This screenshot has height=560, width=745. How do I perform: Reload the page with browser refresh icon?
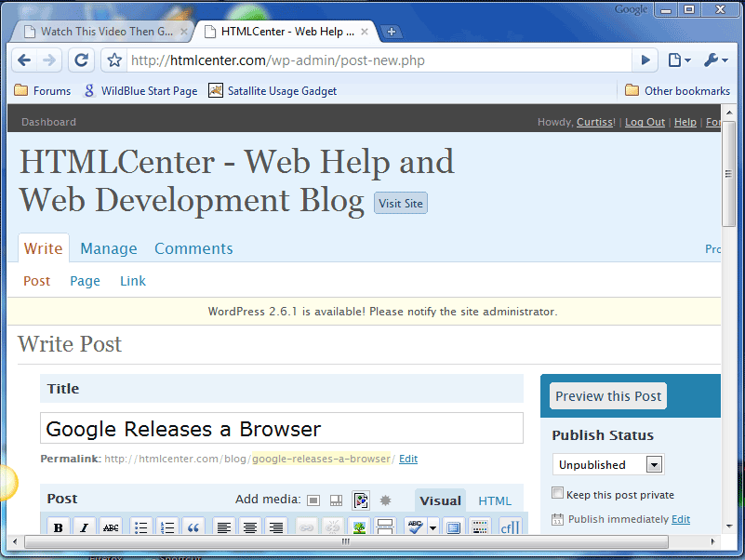coord(82,60)
